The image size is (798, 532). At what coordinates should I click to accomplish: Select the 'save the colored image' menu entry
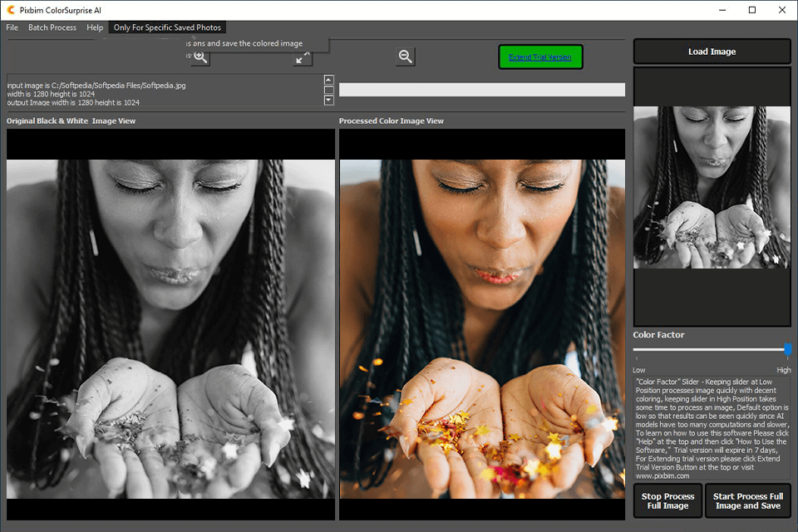(257, 44)
